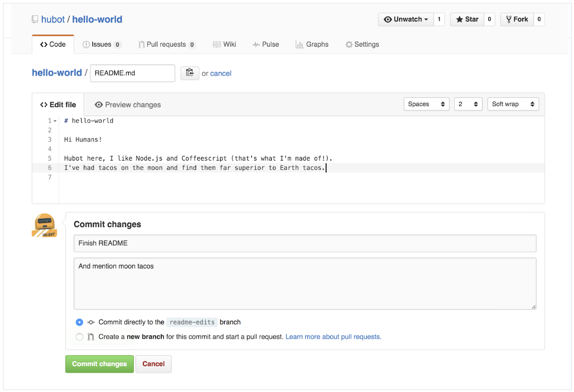Select 'Create a new branch' radio option
The height and width of the screenshot is (392, 574).
coord(79,337)
